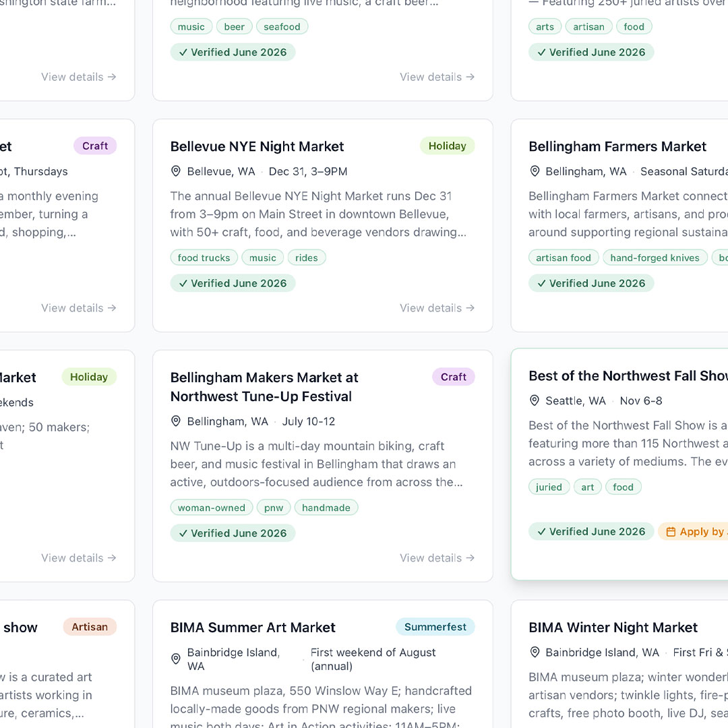Image resolution: width=728 pixels, height=728 pixels.
Task: Click Verified June 2026 on the arts artisan card
Action: pyautogui.click(x=591, y=52)
